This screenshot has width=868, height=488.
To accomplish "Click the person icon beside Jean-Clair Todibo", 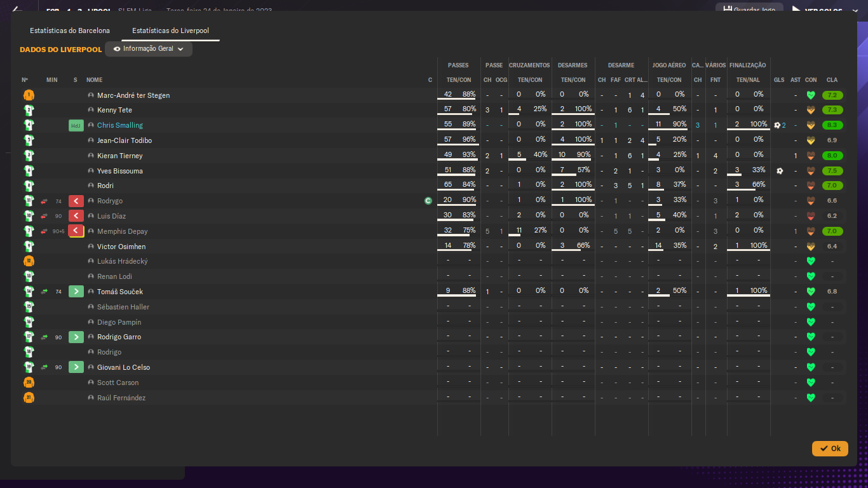I will point(91,140).
